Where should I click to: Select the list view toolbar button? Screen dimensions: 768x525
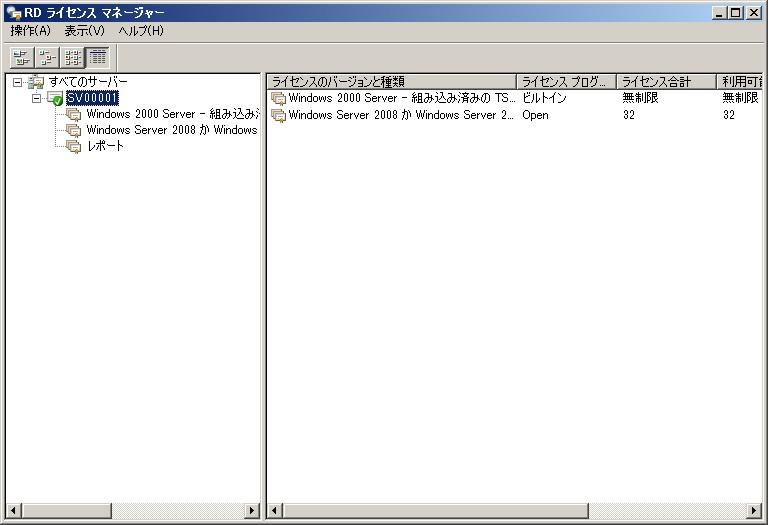pyautogui.click(x=72, y=57)
